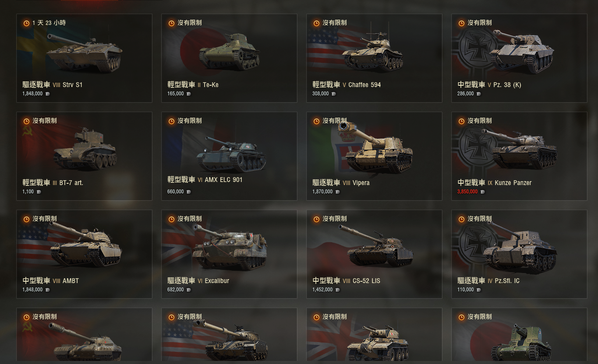598x364 pixels.
Task: Click the BT-7 art. tank title
Action: click(71, 183)
